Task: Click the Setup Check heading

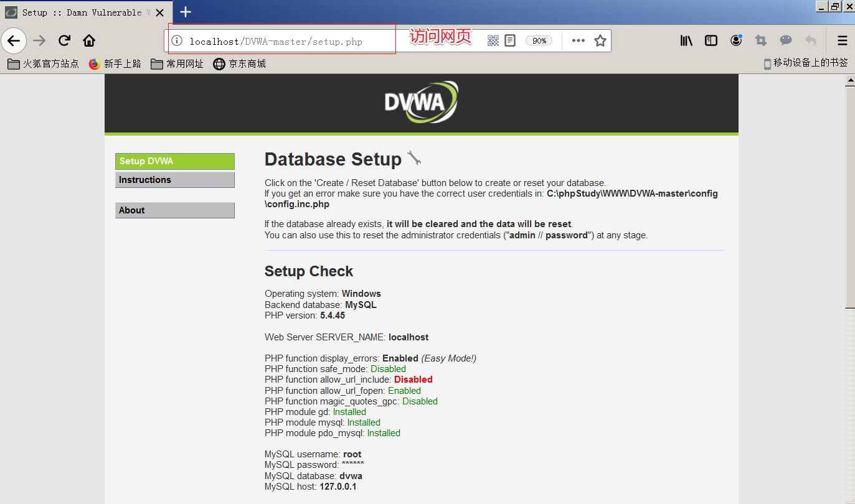Action: (309, 271)
